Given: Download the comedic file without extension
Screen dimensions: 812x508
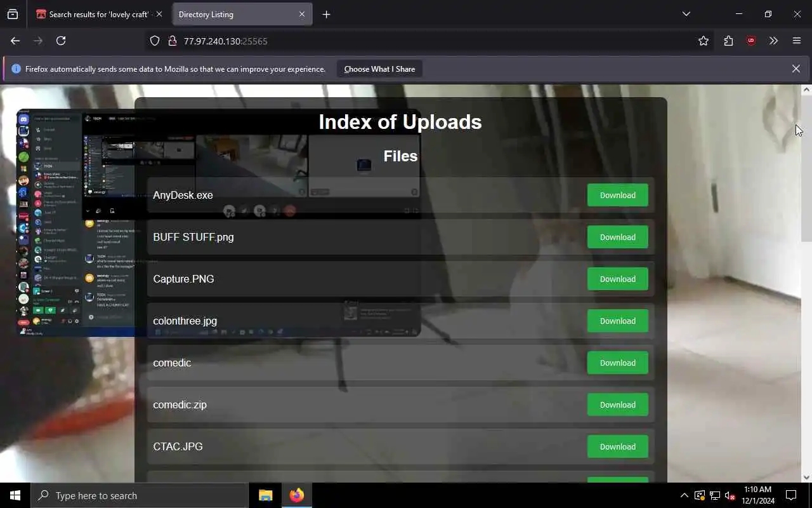Looking at the screenshot, I should 617,363.
